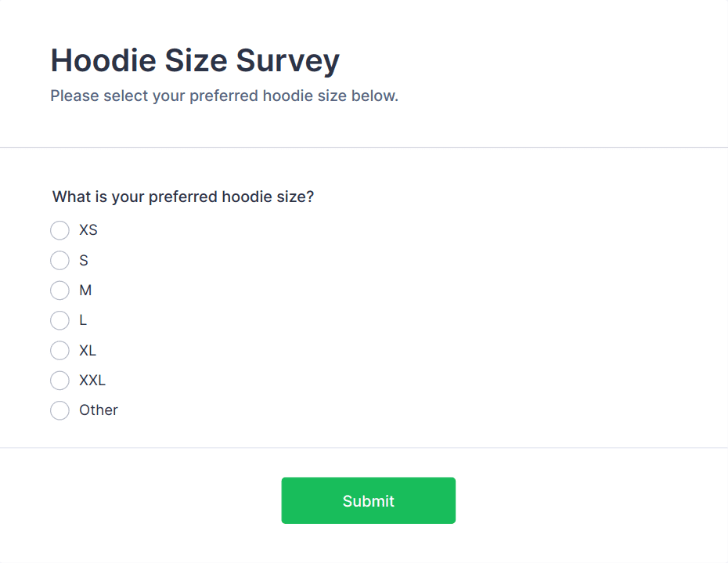The image size is (728, 563).
Task: Click the preferred hoodie size question text
Action: tap(183, 197)
